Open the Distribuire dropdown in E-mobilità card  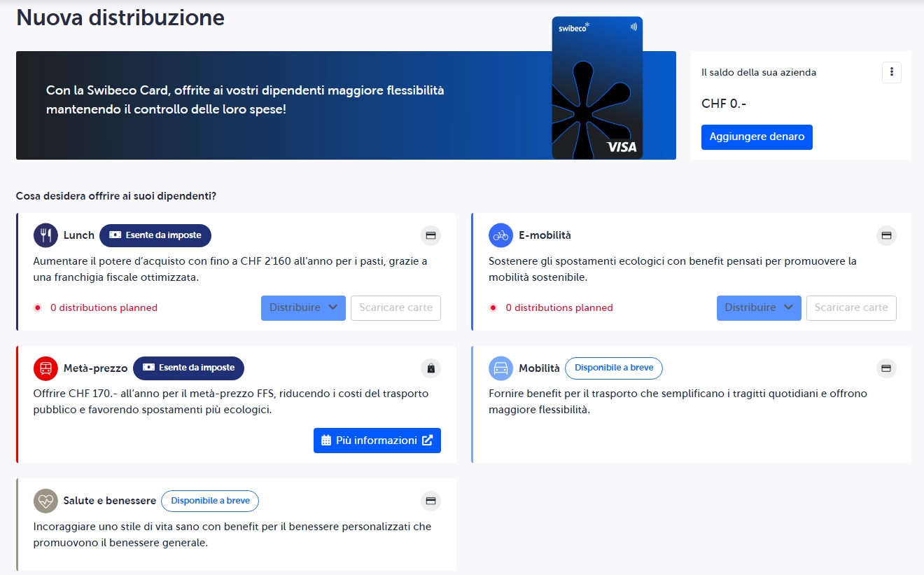[759, 307]
